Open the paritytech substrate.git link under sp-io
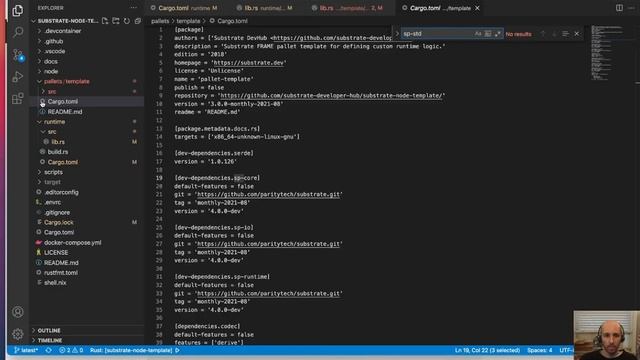This screenshot has height=360, width=640. pos(268,244)
